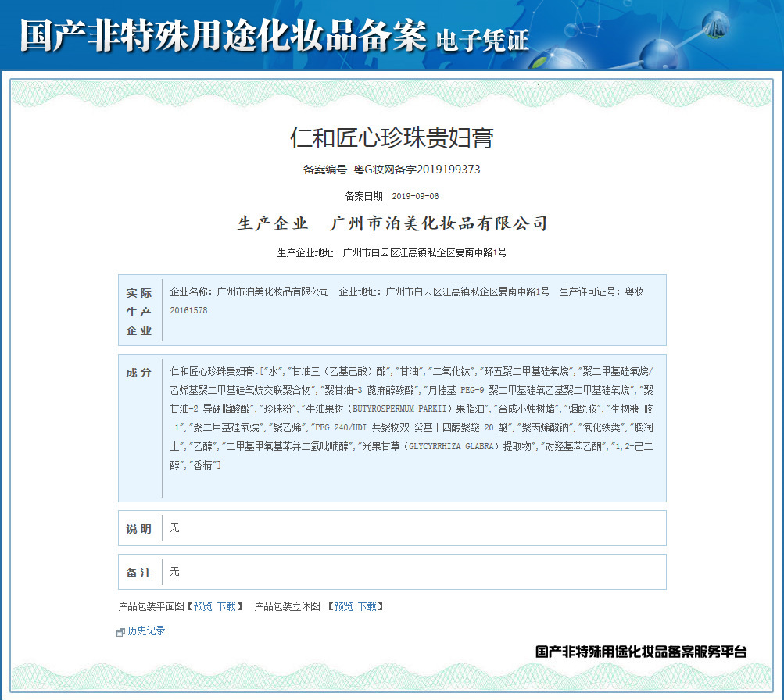Click the 实际生产企业 row label
The height and width of the screenshot is (700, 784).
139,311
